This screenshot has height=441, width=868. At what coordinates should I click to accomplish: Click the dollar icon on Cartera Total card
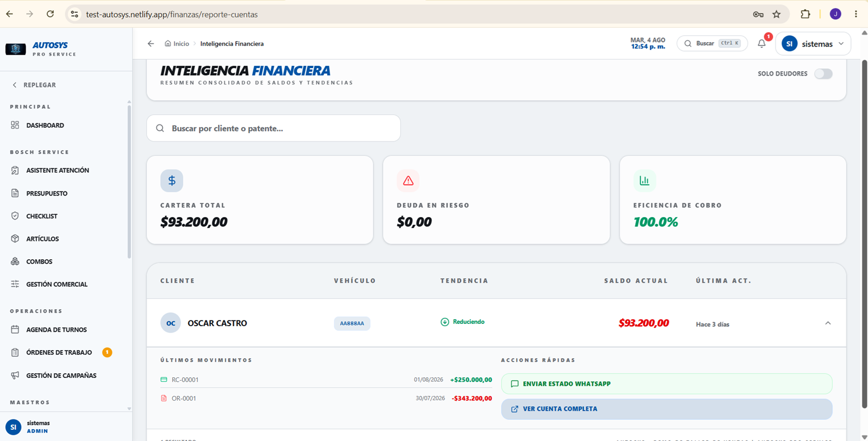point(172,181)
